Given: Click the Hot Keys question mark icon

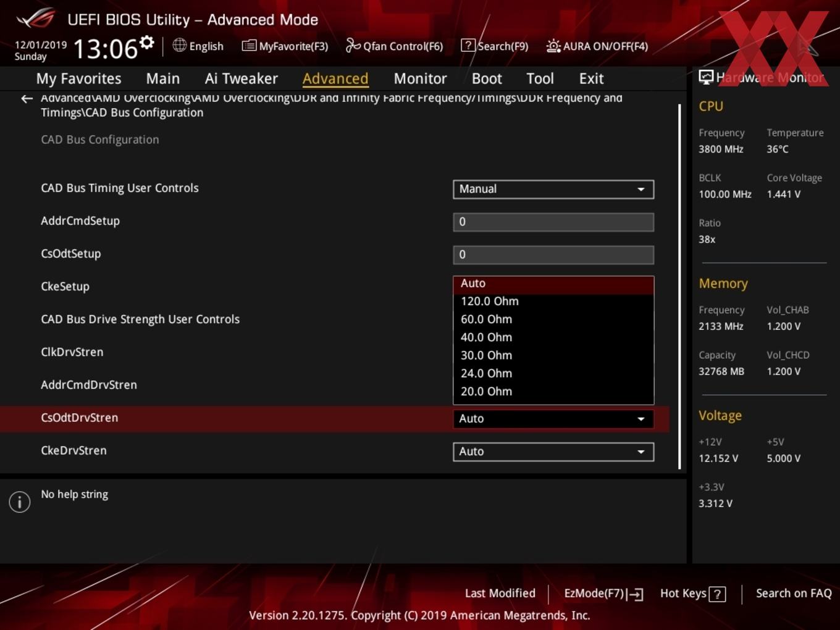Looking at the screenshot, I should pyautogui.click(x=717, y=594).
